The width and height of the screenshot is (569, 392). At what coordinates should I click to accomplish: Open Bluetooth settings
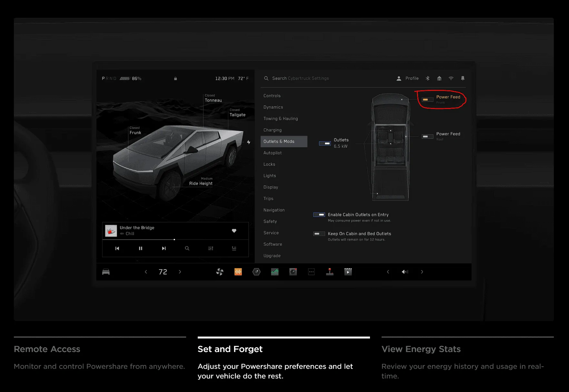coord(427,78)
